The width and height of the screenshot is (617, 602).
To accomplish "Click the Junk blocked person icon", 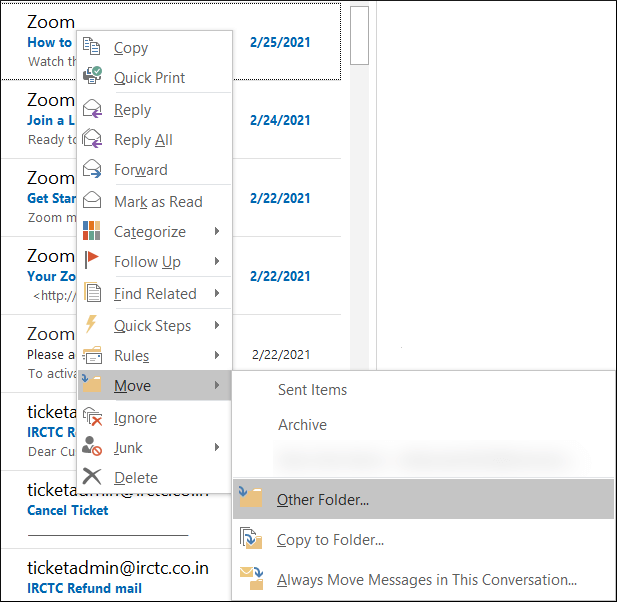I will pyautogui.click(x=92, y=447).
